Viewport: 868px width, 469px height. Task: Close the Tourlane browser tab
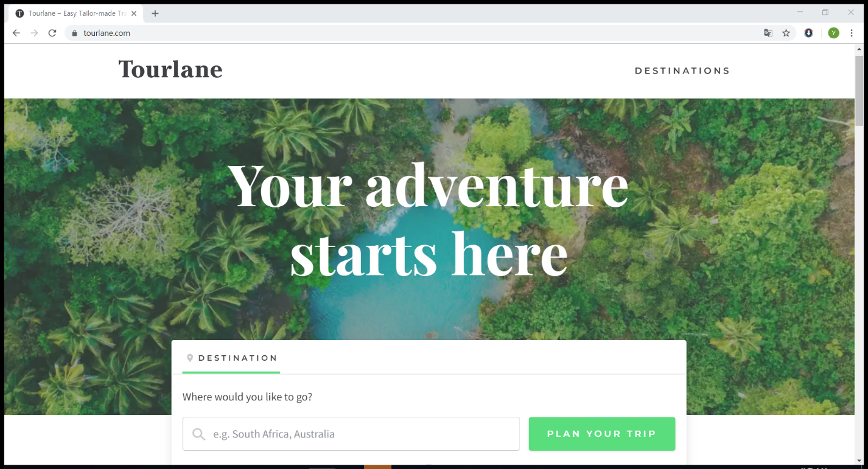[133, 13]
